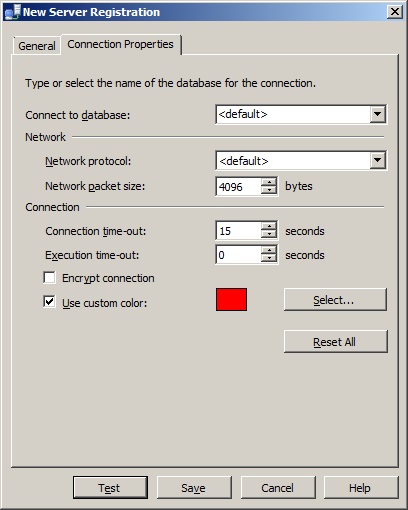This screenshot has height=510, width=408.
Task: Open color picker with Select button
Action: [x=335, y=300]
